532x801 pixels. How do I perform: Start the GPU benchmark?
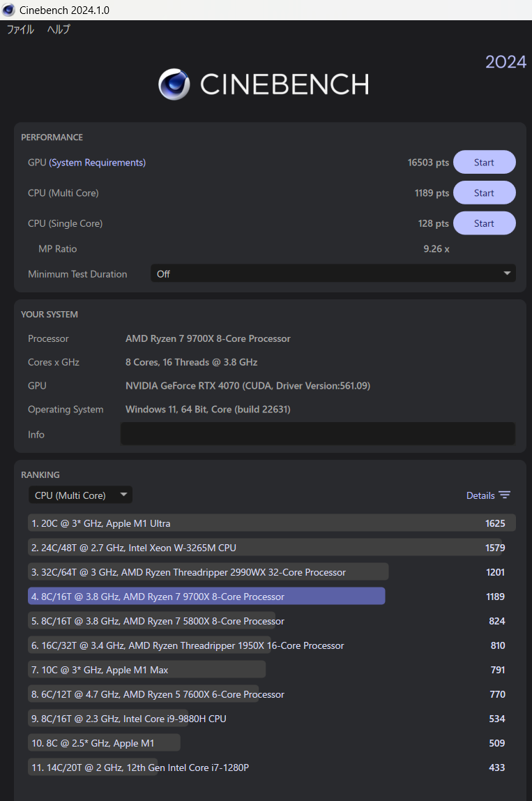[x=484, y=163]
